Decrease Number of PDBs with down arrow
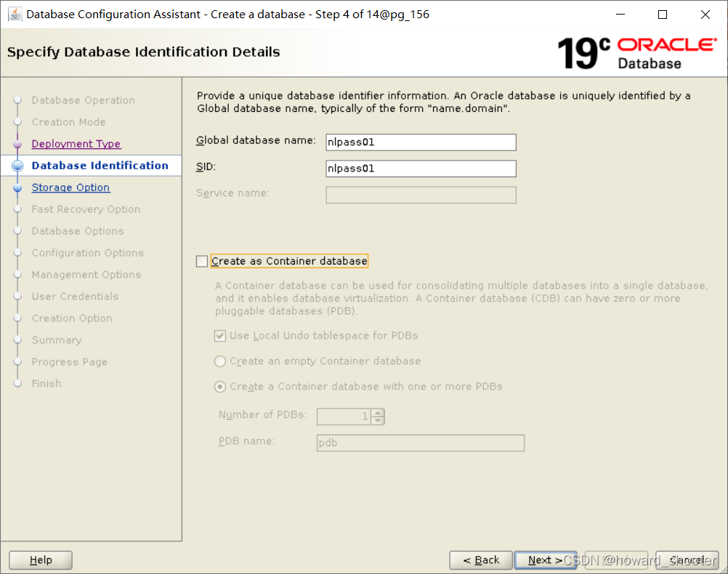Viewport: 728px width, 574px height. pos(379,420)
